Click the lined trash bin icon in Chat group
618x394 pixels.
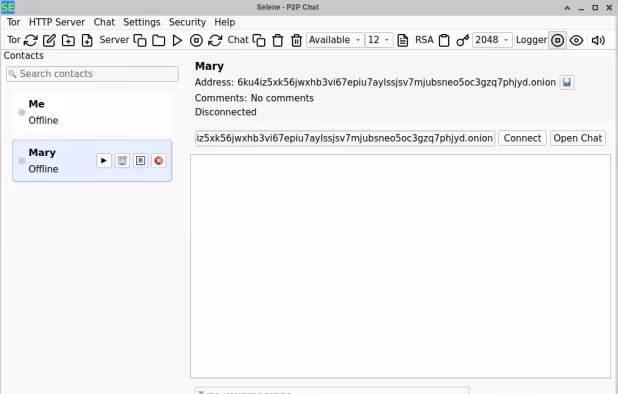click(296, 40)
